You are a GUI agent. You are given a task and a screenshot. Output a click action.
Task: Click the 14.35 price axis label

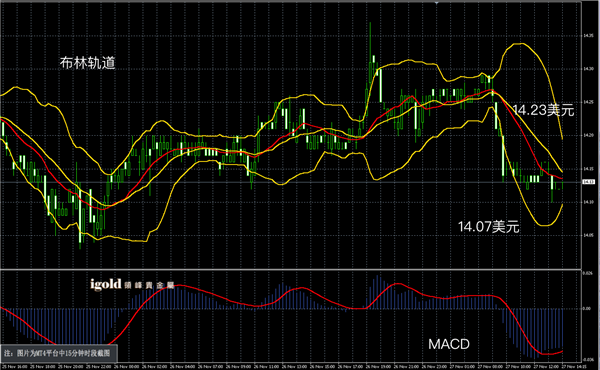click(x=588, y=36)
